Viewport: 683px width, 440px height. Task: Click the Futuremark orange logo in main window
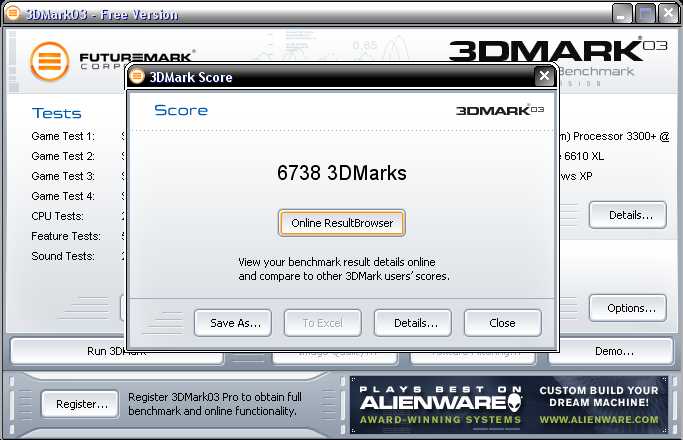[50, 61]
